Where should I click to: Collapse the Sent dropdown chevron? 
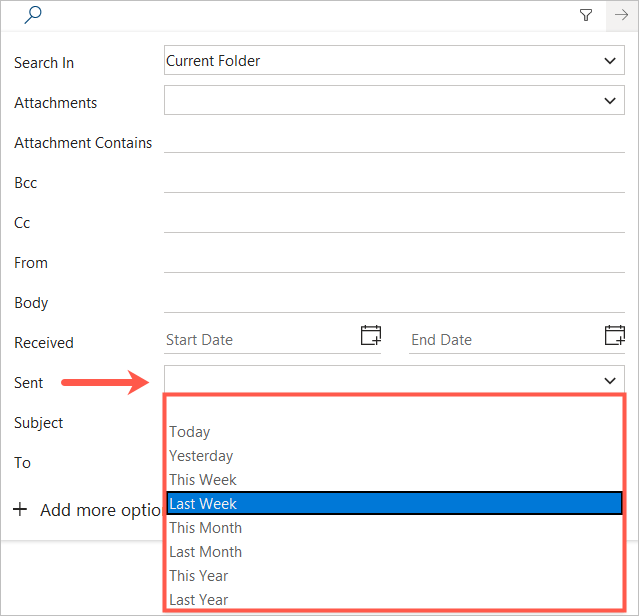click(611, 381)
